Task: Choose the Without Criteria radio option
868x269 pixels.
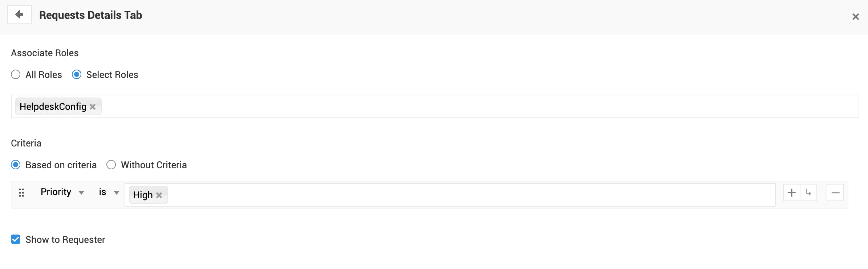Action: pos(111,165)
